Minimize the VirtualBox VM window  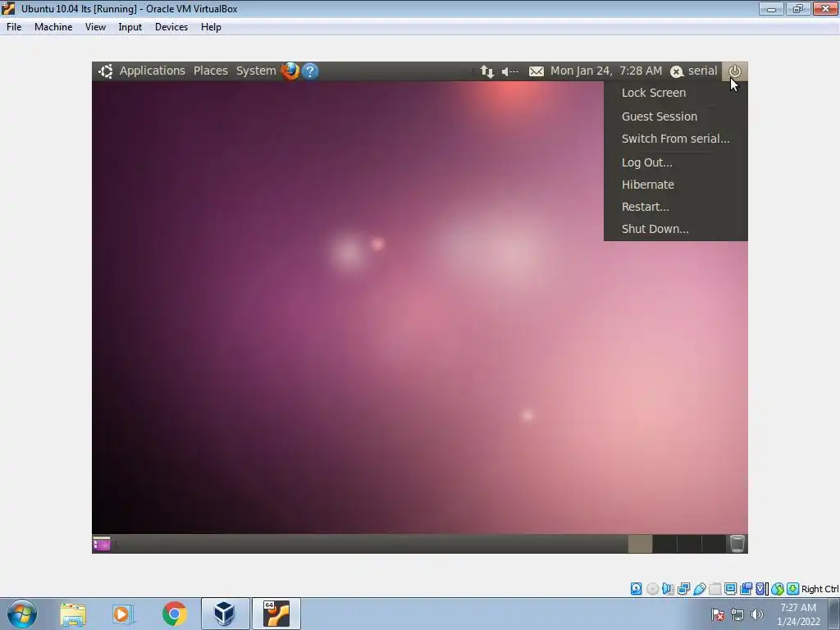771,8
